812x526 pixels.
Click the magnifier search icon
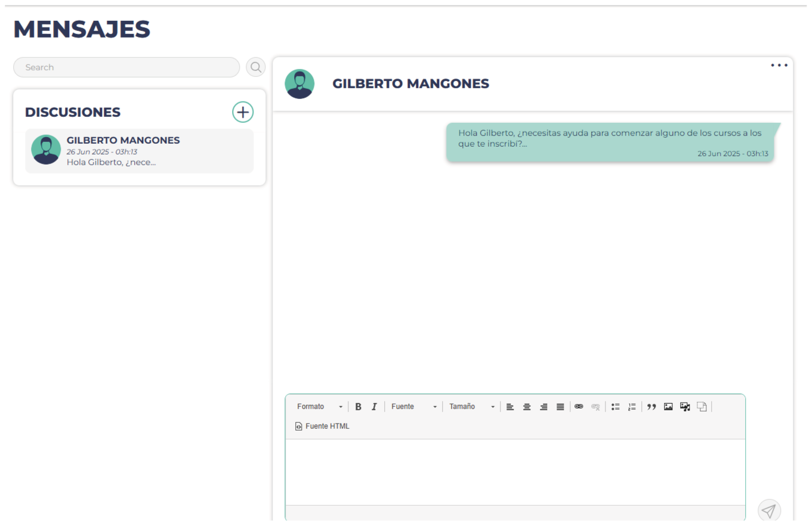256,67
